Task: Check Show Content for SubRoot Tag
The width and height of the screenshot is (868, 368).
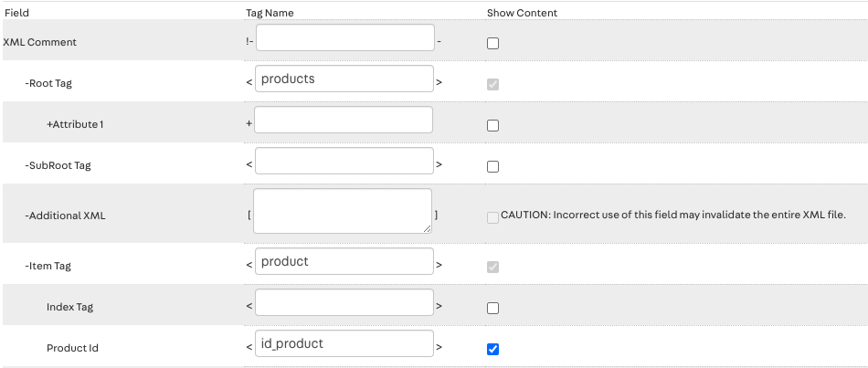Action: (493, 166)
